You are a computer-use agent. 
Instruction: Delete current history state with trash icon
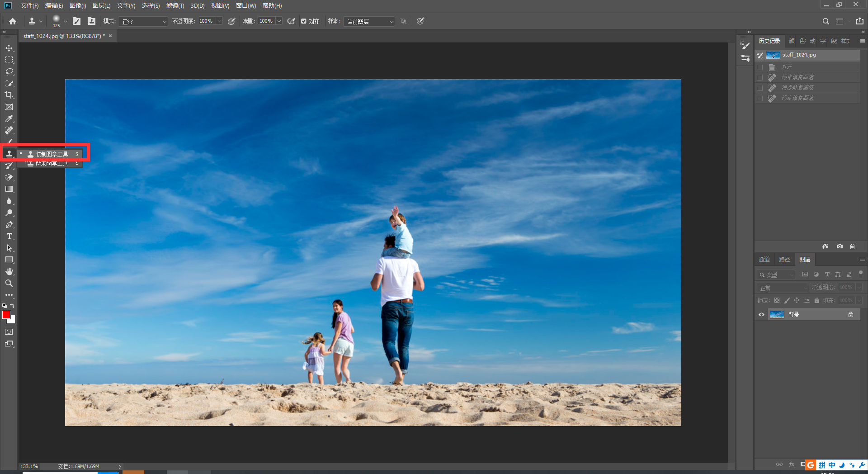(852, 246)
